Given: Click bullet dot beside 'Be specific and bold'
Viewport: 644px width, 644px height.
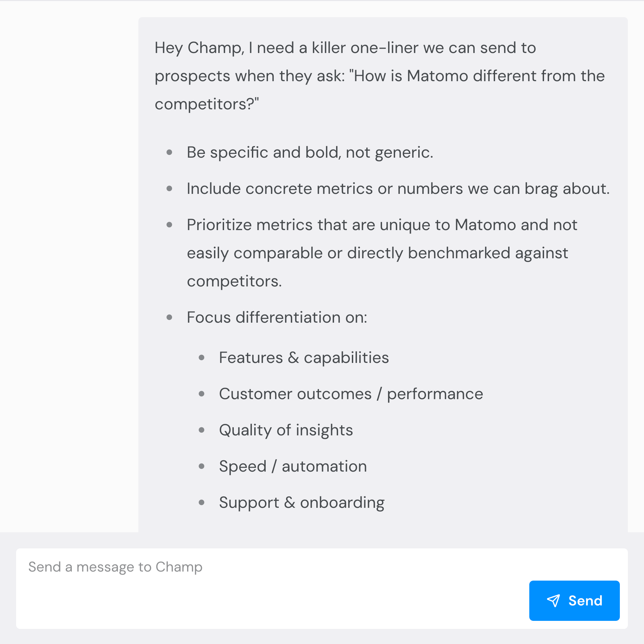Looking at the screenshot, I should [169, 153].
